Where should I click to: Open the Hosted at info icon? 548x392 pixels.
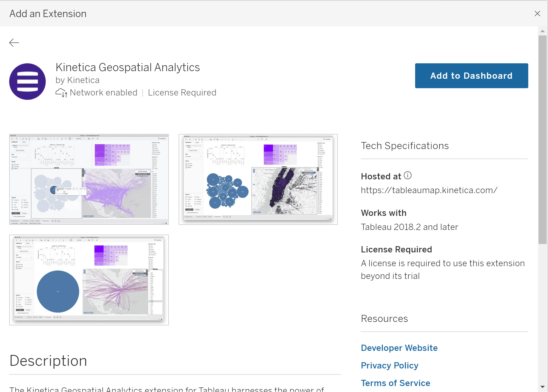408,176
